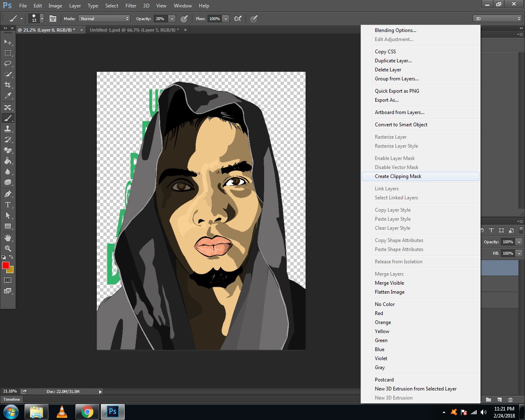Screen dimensions: 525x420
Task: Toggle the brush panel button
Action: pos(53,19)
